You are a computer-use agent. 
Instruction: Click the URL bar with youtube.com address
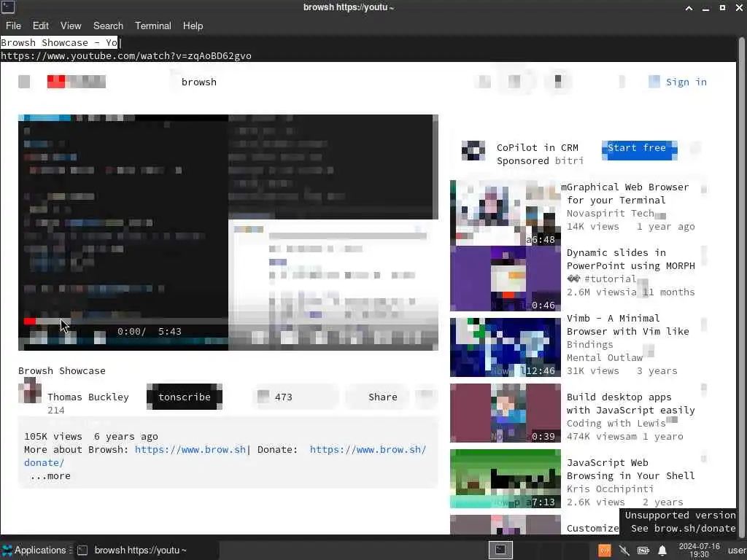pyautogui.click(x=125, y=55)
